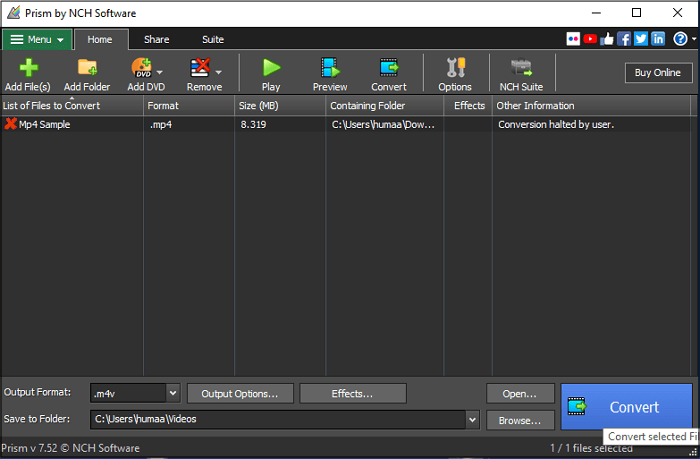Expand the Output Format .m4v dropdown

(172, 394)
